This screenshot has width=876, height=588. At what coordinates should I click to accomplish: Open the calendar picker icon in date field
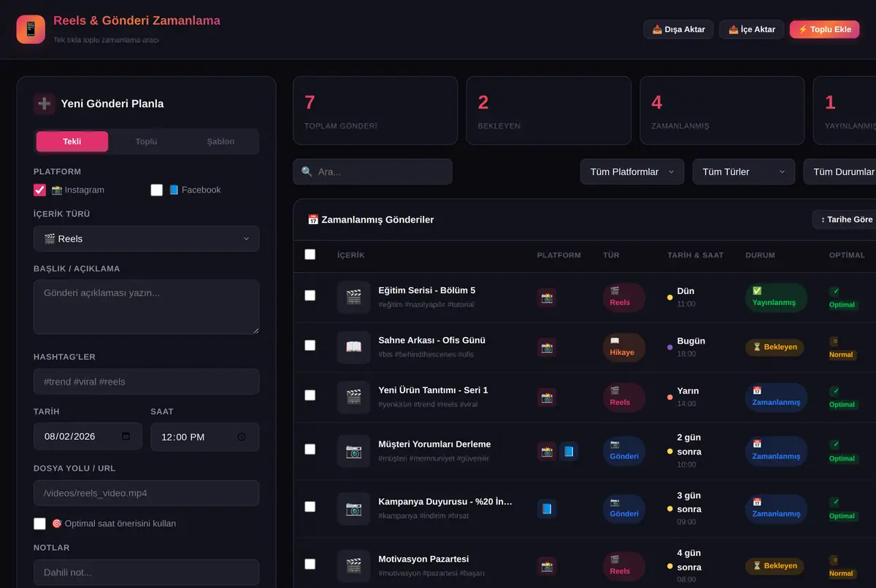coord(126,436)
